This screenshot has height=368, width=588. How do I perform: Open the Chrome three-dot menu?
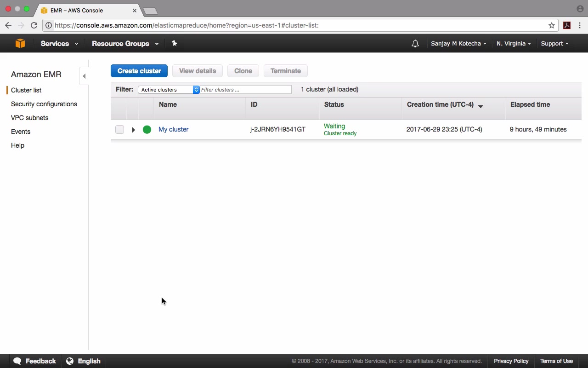(580, 25)
